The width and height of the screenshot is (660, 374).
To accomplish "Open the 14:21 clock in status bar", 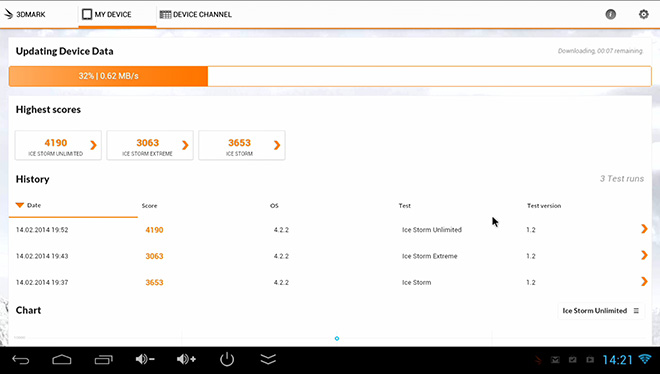I will (x=617, y=360).
